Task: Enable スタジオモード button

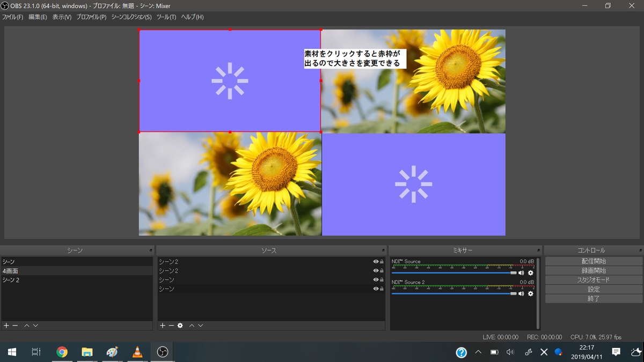Action: coord(594,280)
